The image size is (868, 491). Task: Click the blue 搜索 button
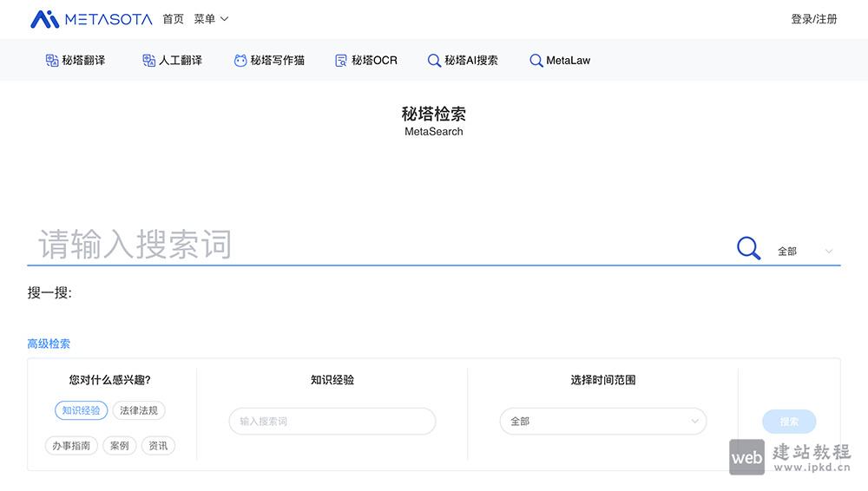coord(789,422)
